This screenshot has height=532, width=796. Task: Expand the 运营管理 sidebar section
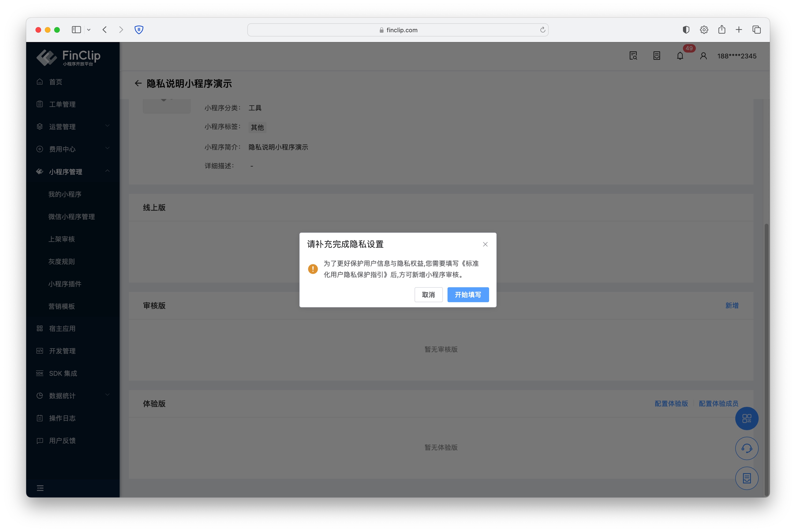click(x=63, y=127)
